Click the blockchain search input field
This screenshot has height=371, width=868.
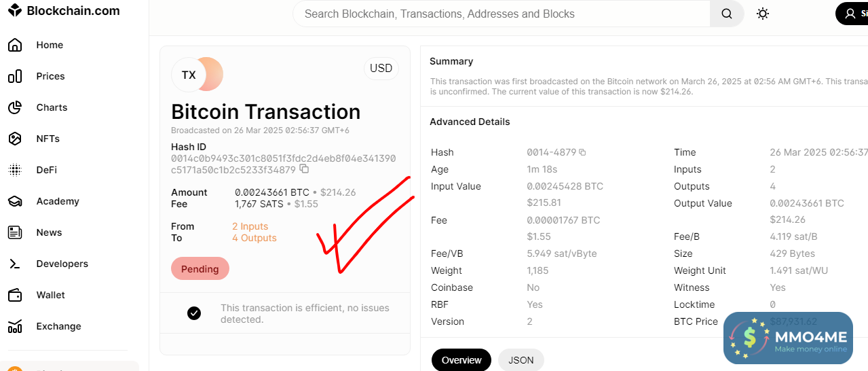(502, 14)
